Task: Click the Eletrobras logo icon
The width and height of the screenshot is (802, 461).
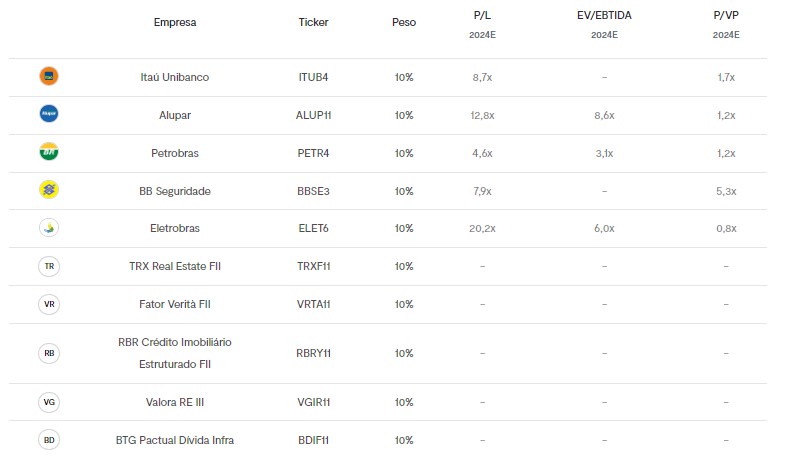Action: point(49,228)
